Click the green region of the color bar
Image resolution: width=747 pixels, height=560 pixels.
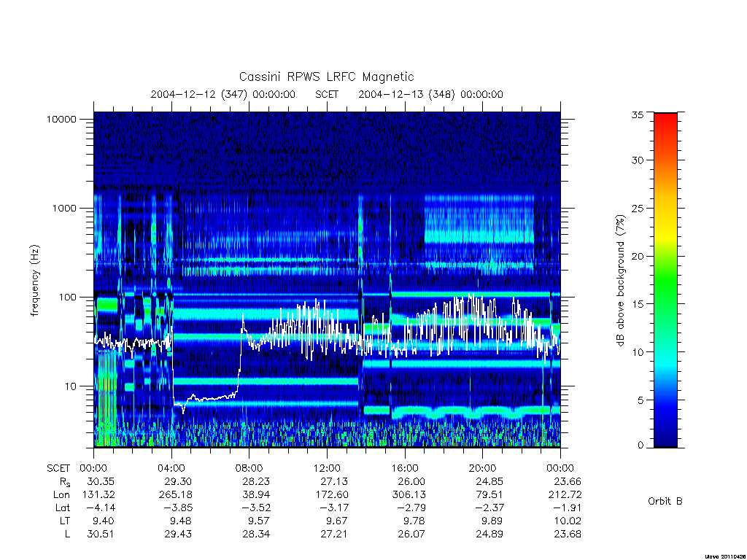(x=665, y=280)
